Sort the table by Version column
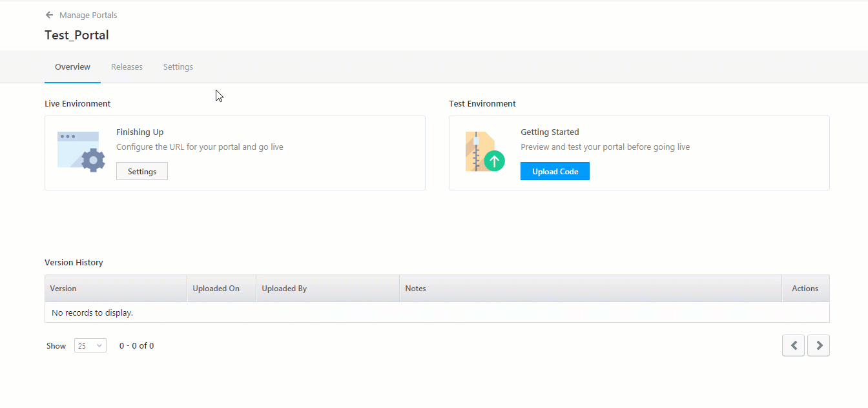Screen dimensions: 868x408 pos(63,288)
